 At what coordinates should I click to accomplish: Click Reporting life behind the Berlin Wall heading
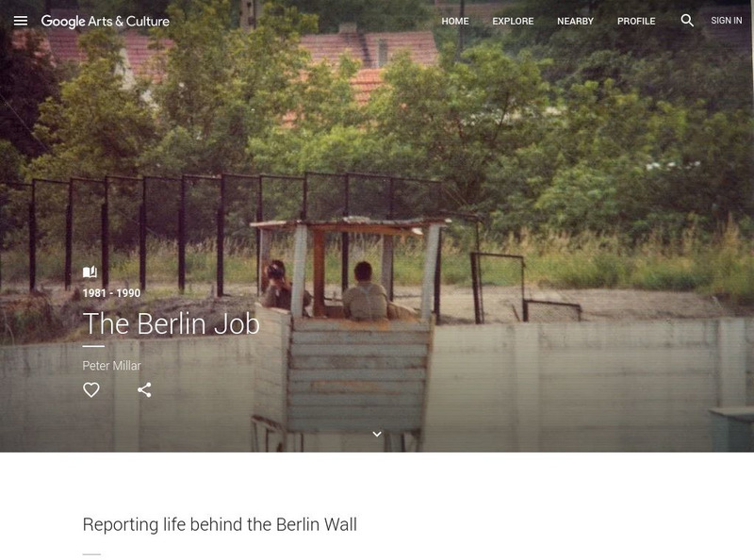(x=220, y=524)
